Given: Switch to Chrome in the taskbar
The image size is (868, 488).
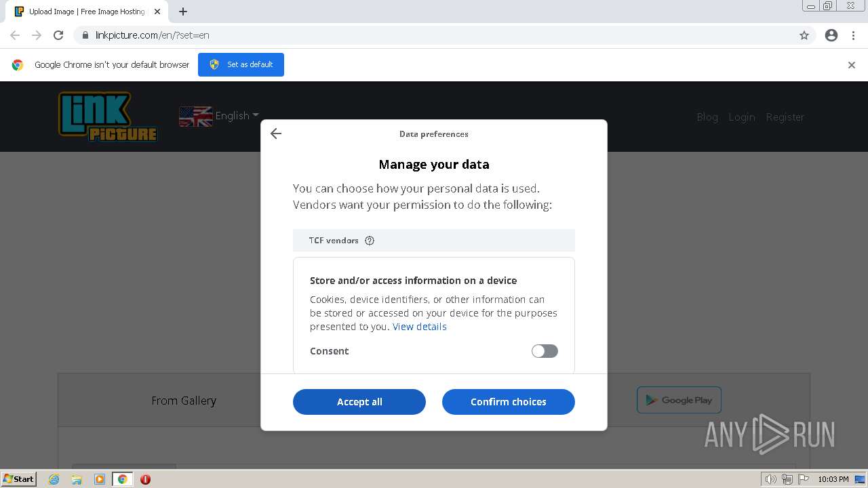Looking at the screenshot, I should [x=122, y=479].
